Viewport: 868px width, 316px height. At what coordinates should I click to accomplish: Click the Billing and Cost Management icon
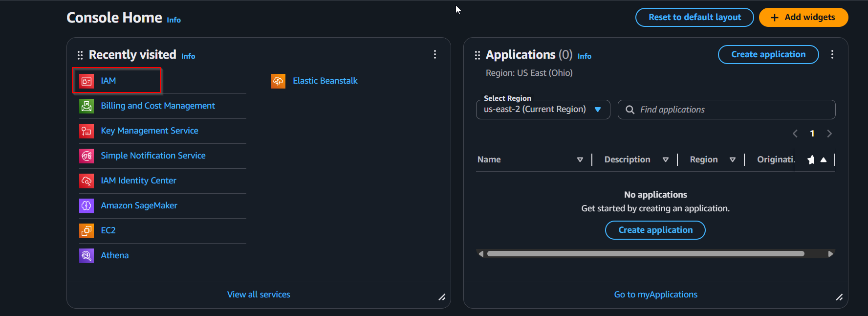(x=87, y=106)
